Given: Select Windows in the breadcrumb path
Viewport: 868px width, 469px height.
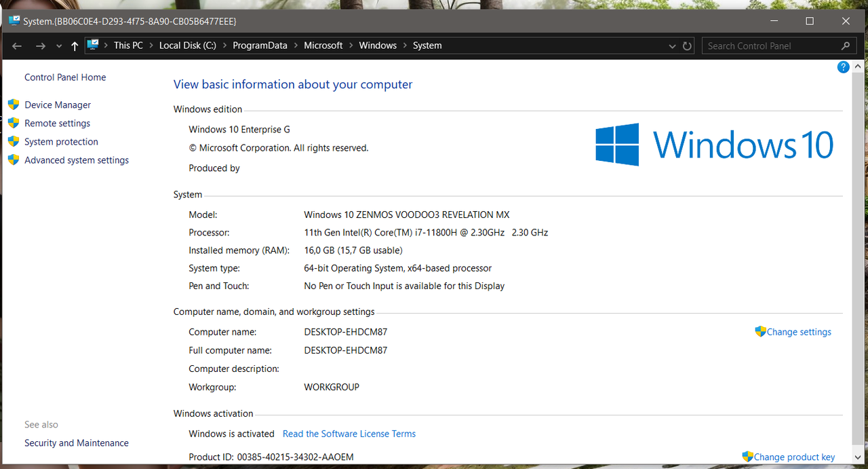Looking at the screenshot, I should coord(378,45).
